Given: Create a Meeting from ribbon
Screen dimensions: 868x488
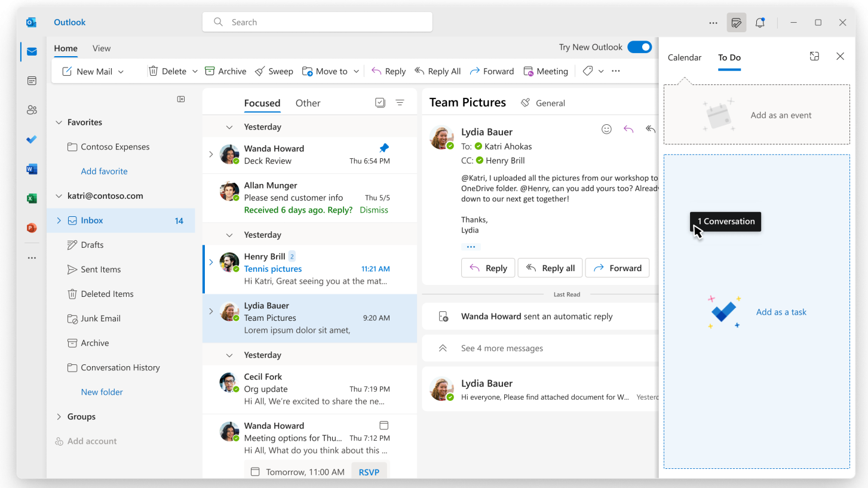Looking at the screenshot, I should coord(545,71).
